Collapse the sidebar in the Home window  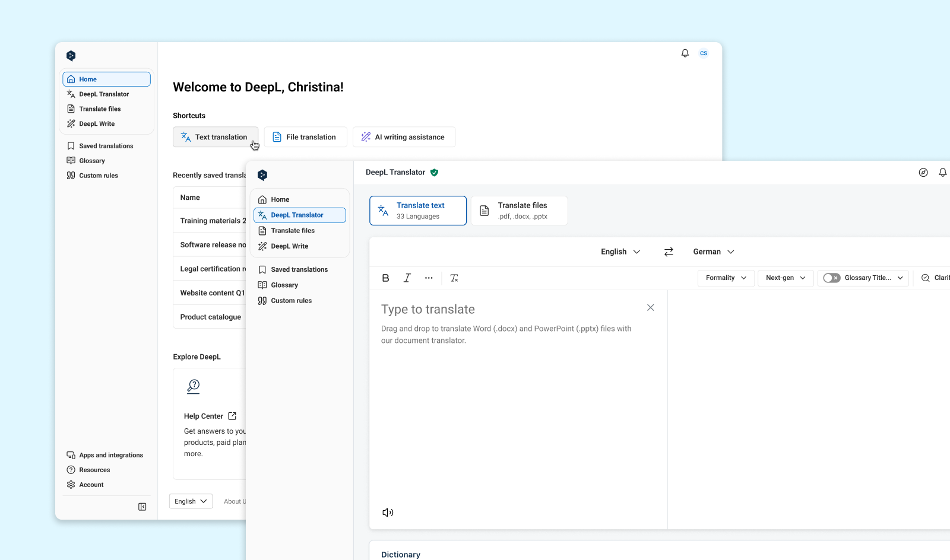coord(142,507)
